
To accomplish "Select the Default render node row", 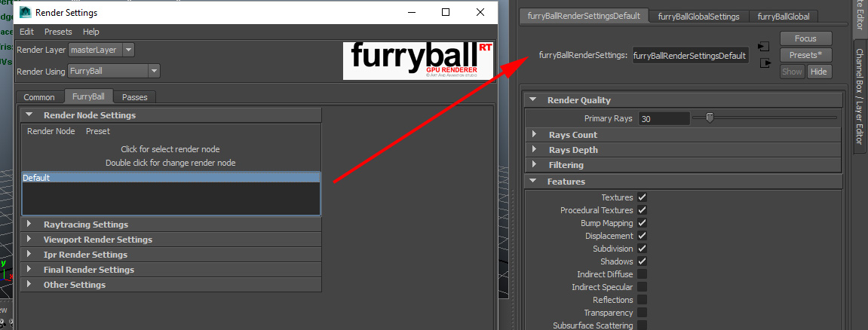I will 171,178.
